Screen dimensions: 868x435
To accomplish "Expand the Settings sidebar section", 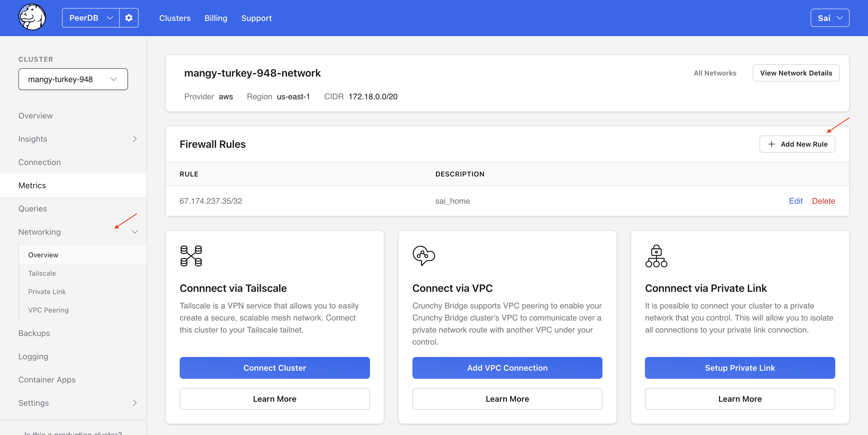I will 135,403.
